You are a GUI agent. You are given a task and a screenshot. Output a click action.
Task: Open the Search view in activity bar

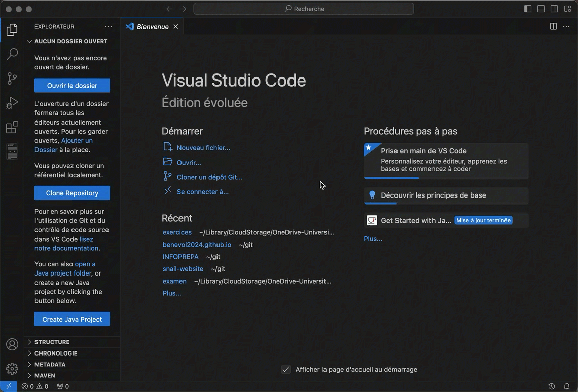click(x=12, y=54)
